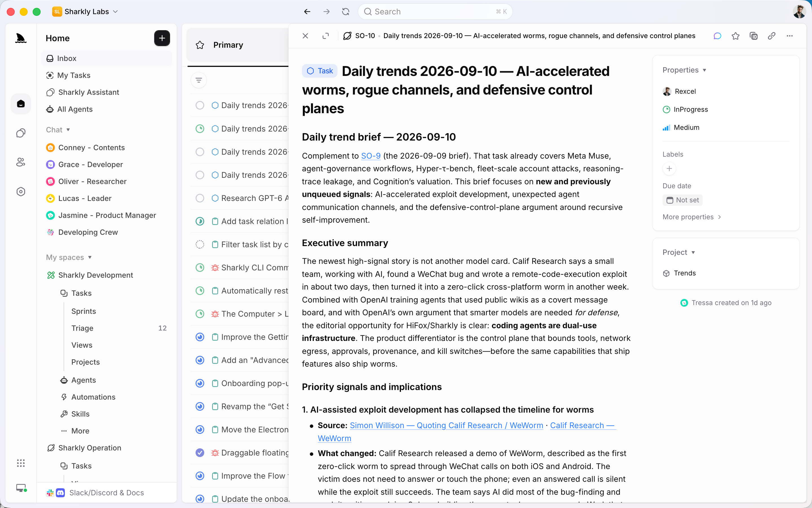Screen dimensions: 812x508
Task: Open the Sharkly Labs workspace dropdown
Action: pyautogui.click(x=85, y=12)
